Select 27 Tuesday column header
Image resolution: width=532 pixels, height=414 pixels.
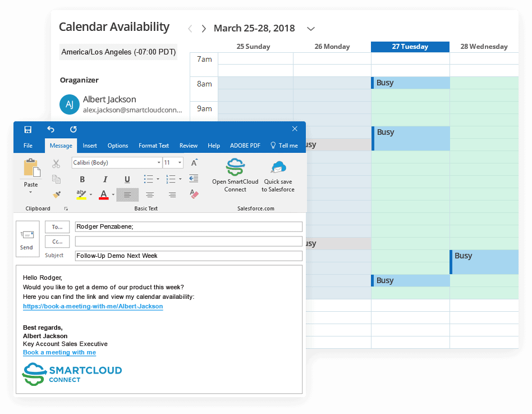(410, 47)
